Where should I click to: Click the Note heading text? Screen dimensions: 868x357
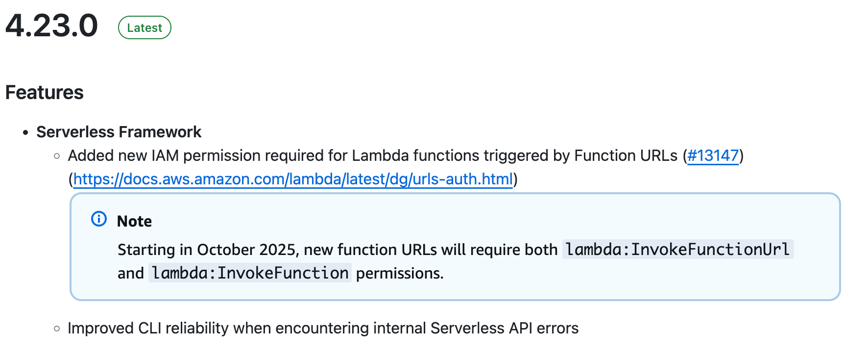134,221
